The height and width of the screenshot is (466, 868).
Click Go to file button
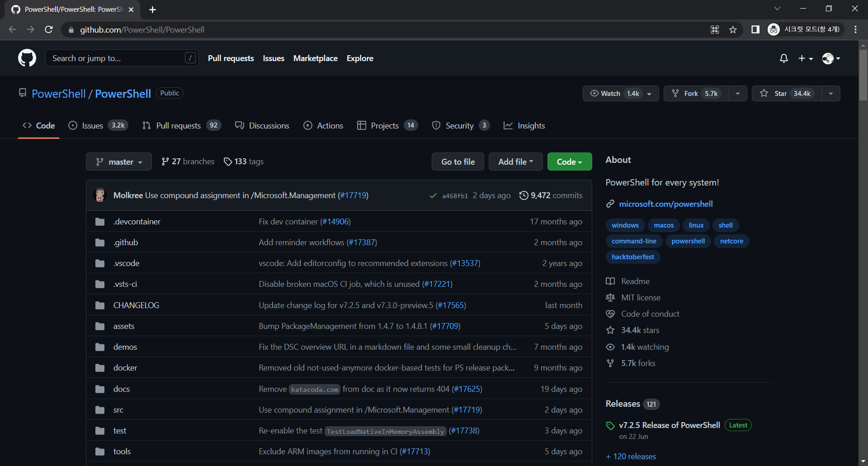pyautogui.click(x=458, y=162)
